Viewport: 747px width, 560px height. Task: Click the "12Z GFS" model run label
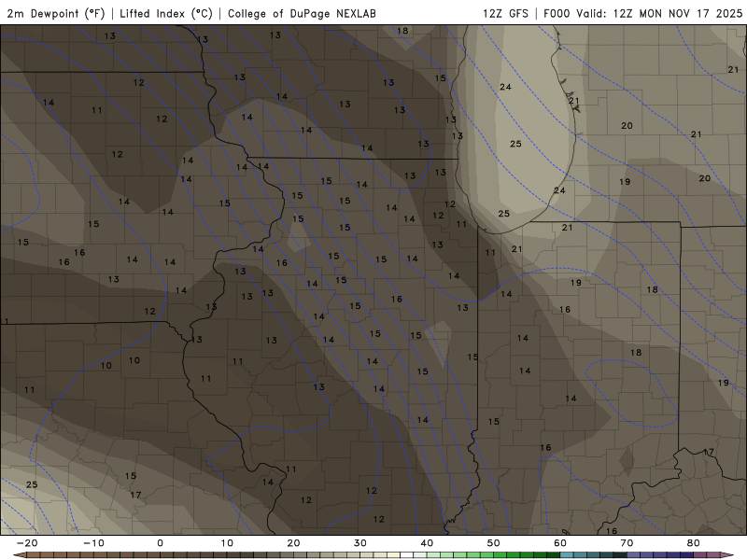pyautogui.click(x=505, y=13)
